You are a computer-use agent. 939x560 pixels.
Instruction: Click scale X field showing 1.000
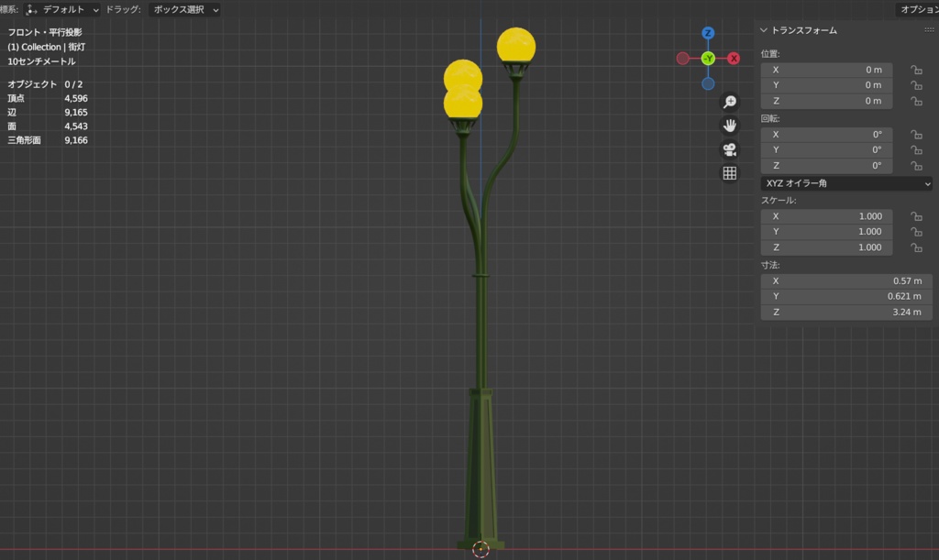pos(826,216)
